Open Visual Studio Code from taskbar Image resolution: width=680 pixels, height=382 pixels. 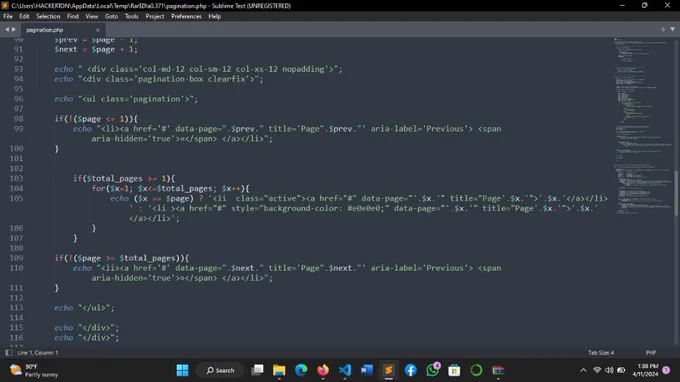345,370
